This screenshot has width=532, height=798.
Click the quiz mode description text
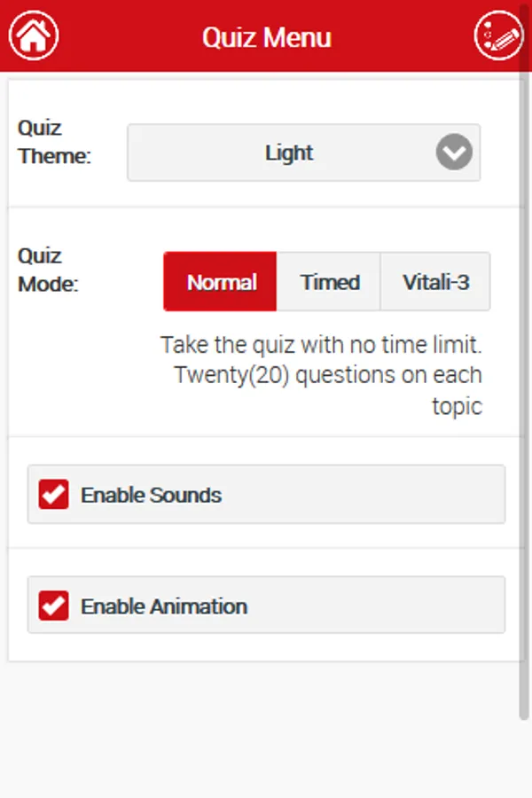point(328,374)
